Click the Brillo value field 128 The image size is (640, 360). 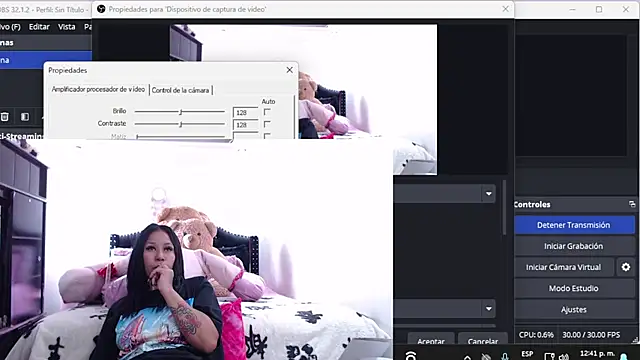[x=246, y=112]
